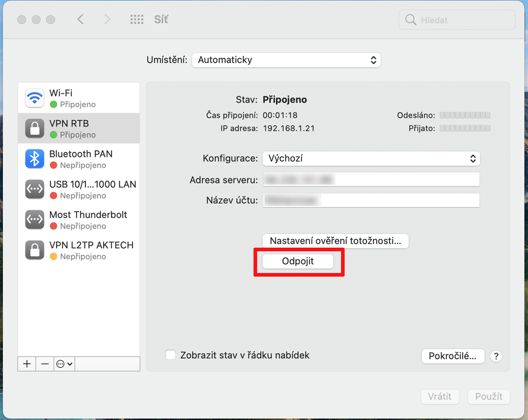The height and width of the screenshot is (420, 528).
Task: Select the VPN L2TP AKTECH lock icon
Action: click(x=35, y=250)
